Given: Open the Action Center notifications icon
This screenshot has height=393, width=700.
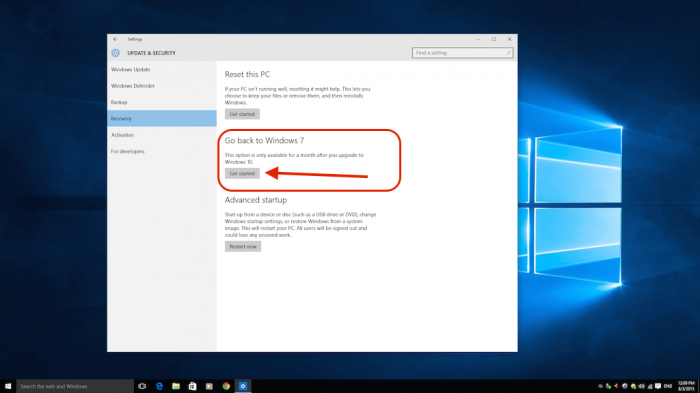Looking at the screenshot, I should click(658, 386).
